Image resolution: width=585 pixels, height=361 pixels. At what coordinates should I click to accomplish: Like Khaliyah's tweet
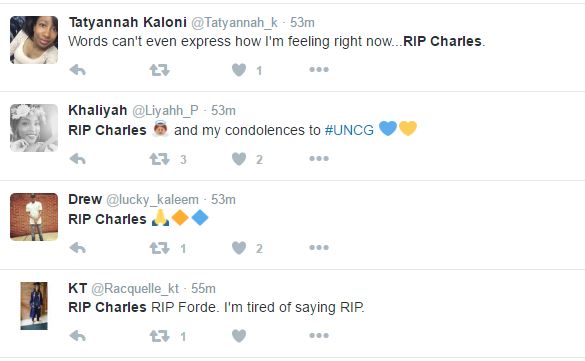coord(239,159)
